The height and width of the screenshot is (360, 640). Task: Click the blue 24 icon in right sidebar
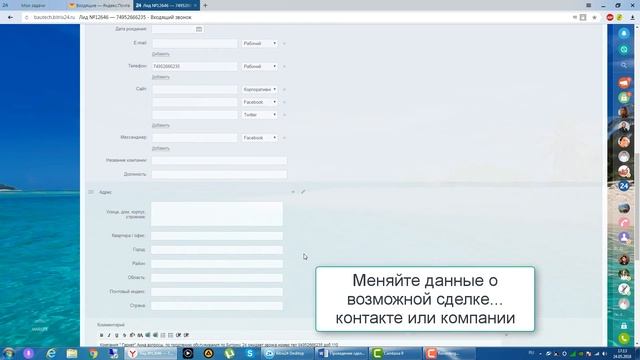pyautogui.click(x=624, y=186)
